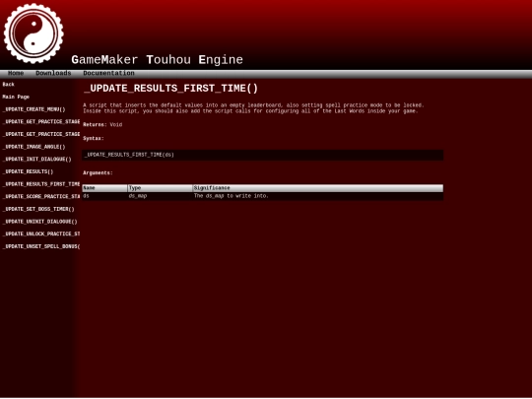Click the Type column header
The height and width of the screenshot is (399, 532).
point(160,188)
